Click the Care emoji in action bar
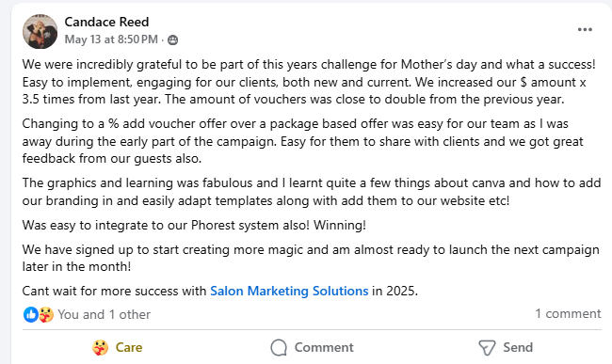Viewport: 612px width, 364px height. coord(101,347)
